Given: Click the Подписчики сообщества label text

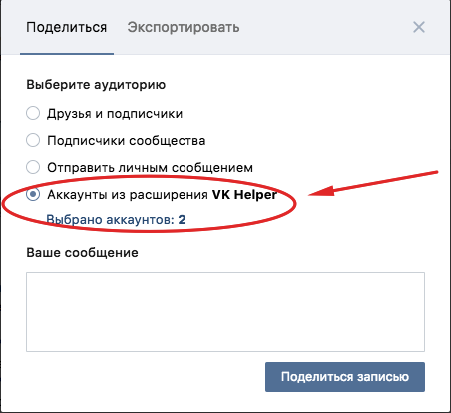Looking at the screenshot, I should [126, 141].
